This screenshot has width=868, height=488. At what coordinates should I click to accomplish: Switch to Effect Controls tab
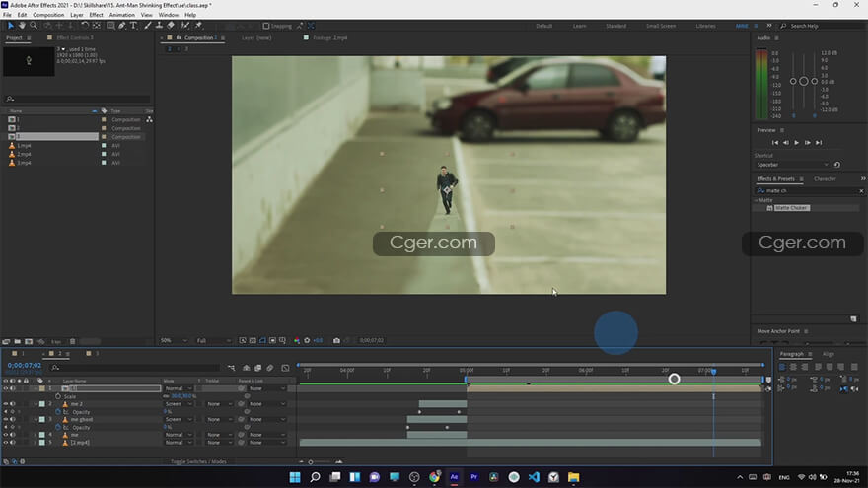(x=75, y=38)
